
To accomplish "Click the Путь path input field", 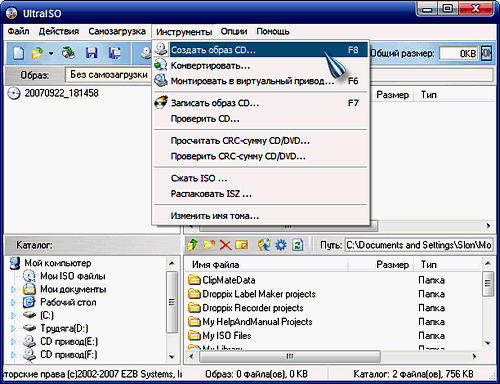I will 419,245.
